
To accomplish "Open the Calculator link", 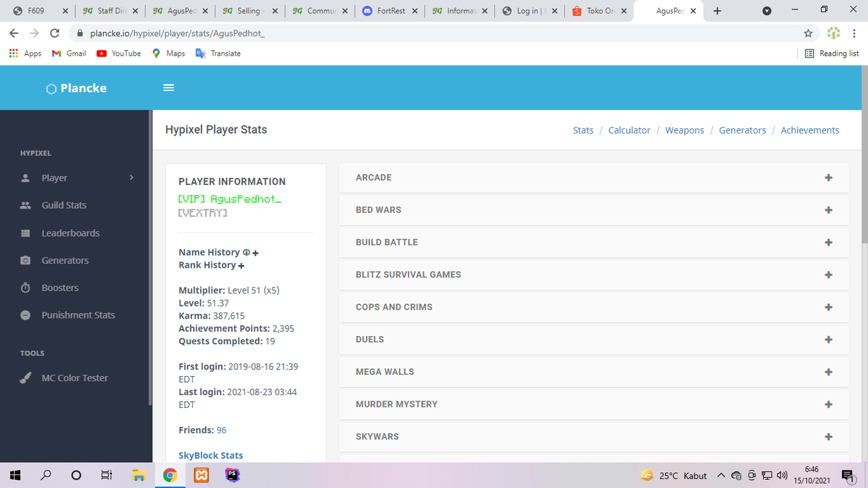I will point(629,130).
